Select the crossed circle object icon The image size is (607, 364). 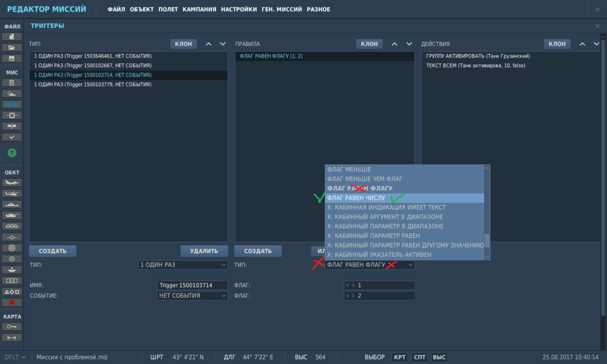coord(12,259)
